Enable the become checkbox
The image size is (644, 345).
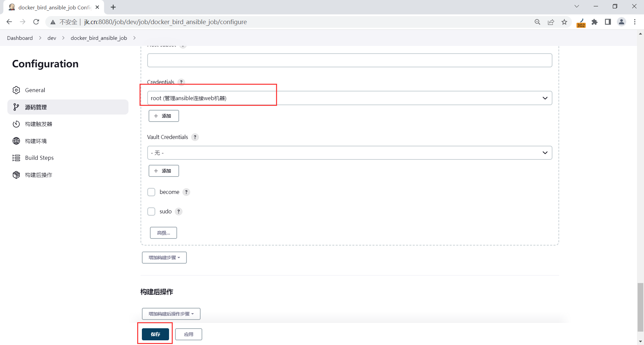151,192
